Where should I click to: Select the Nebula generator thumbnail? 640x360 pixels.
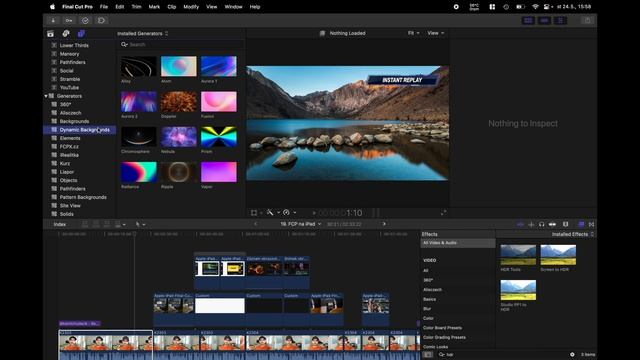179,137
